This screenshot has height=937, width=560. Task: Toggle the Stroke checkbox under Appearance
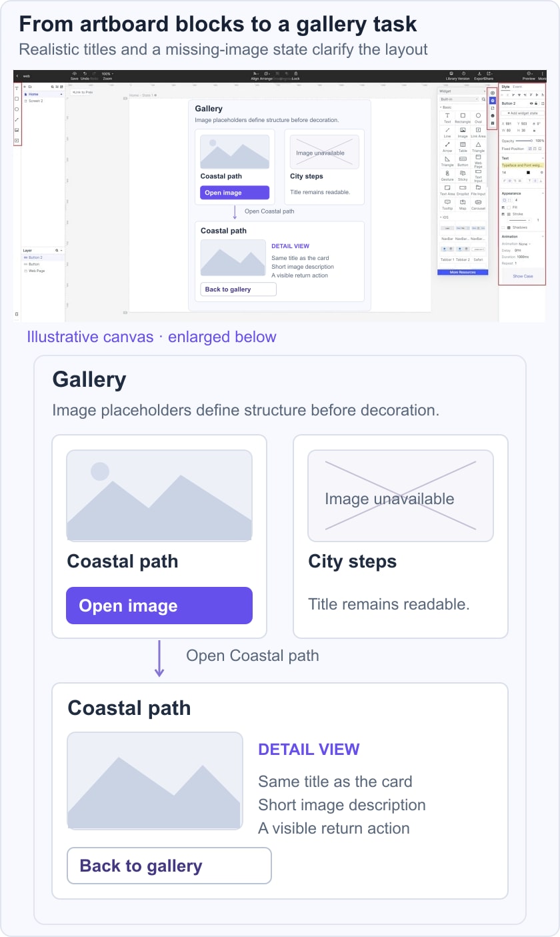pyautogui.click(x=503, y=214)
